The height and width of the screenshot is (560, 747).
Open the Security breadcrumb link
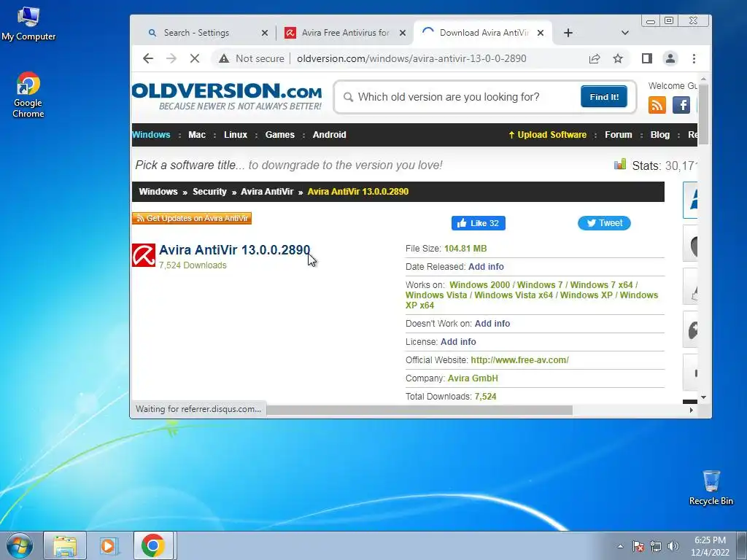[x=209, y=192]
